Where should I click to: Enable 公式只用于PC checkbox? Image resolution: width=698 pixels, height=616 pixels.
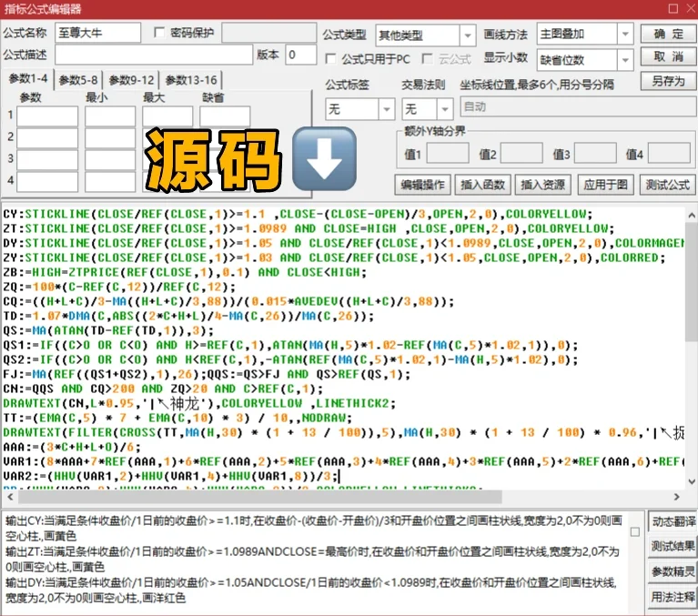pos(330,59)
